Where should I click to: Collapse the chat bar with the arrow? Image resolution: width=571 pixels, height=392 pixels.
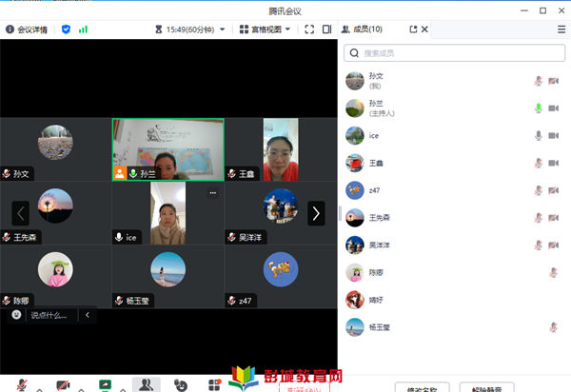coord(88,315)
